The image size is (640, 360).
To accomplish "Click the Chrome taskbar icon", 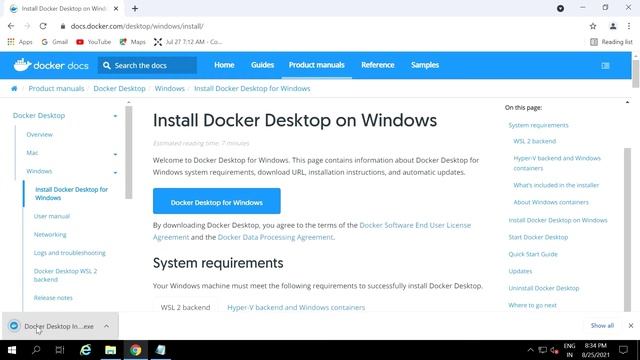I will tap(136, 350).
